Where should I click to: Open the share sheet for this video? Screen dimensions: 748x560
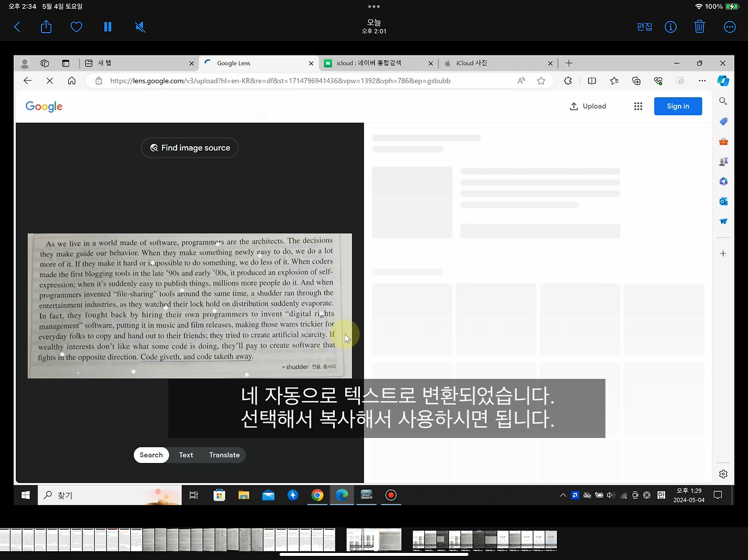(x=46, y=27)
